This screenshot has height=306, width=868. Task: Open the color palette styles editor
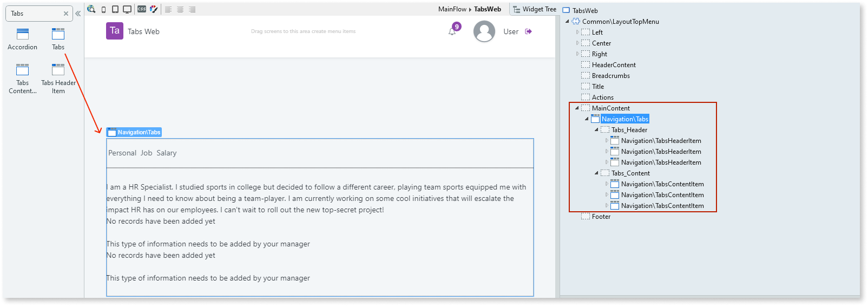pos(154,9)
